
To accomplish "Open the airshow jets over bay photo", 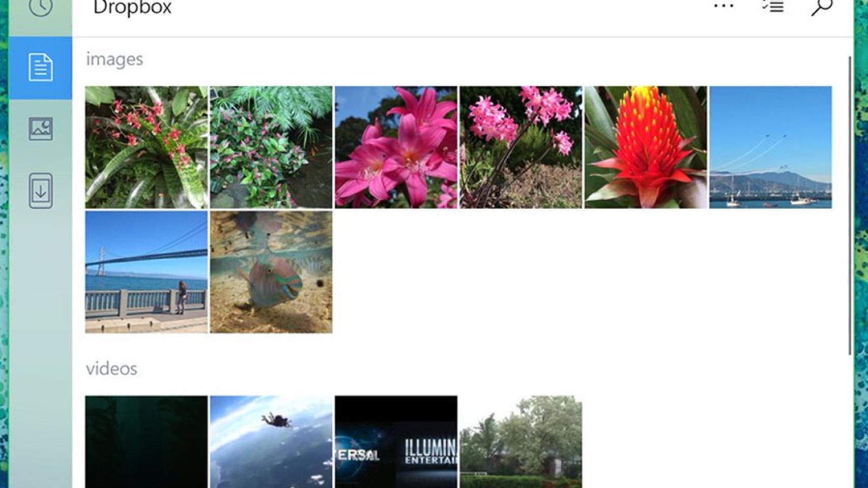I will tap(771, 147).
